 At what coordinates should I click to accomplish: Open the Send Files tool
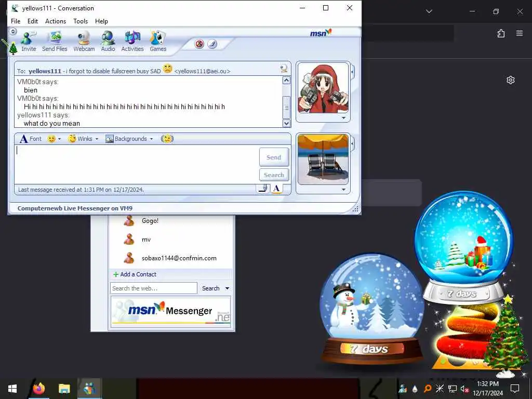(55, 42)
